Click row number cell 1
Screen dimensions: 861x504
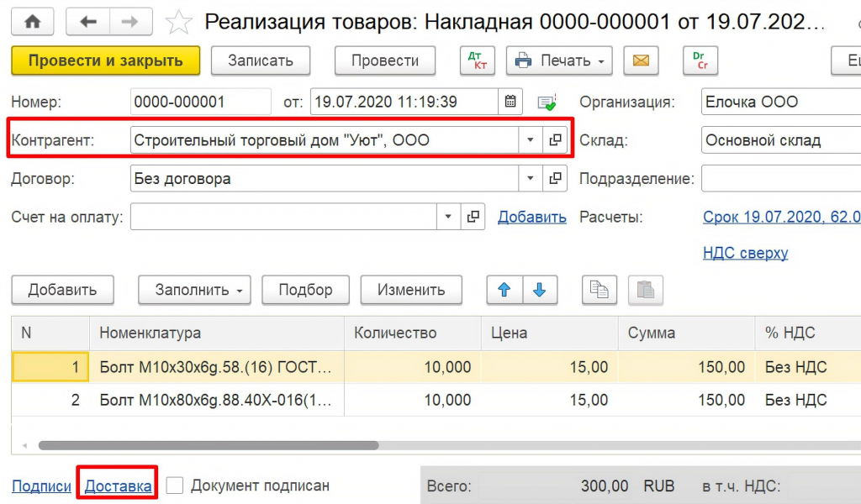coord(50,367)
